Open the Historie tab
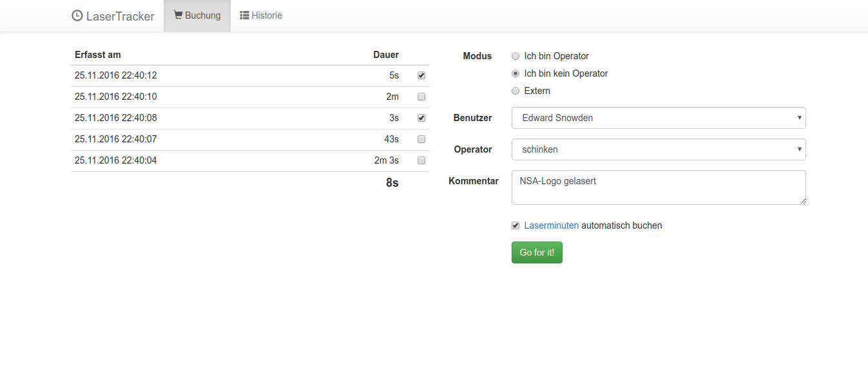Screen dimensions: 868x389 pos(261,15)
